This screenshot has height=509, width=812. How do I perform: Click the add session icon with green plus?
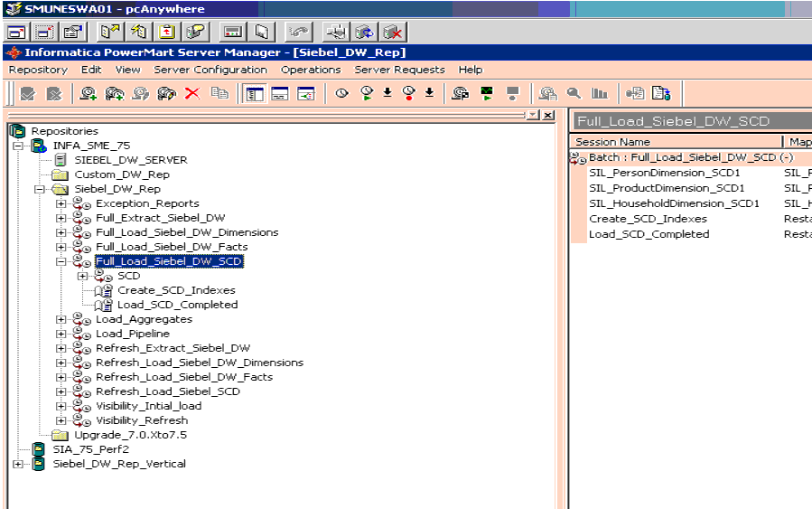[88, 93]
